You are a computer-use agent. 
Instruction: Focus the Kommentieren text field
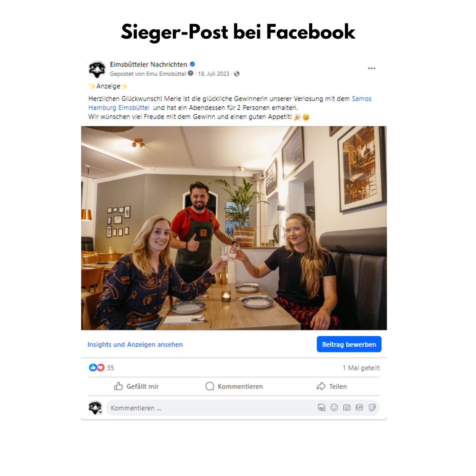pyautogui.click(x=211, y=408)
